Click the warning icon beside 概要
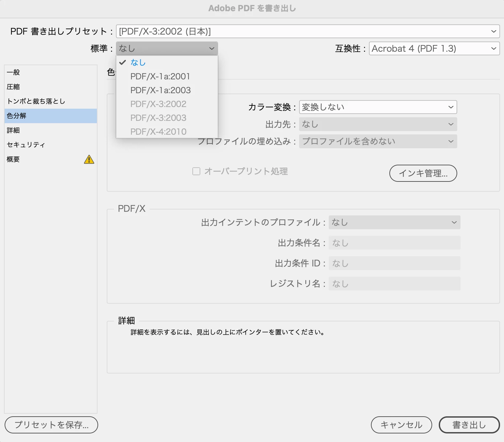This screenshot has height=442, width=504. coord(89,159)
